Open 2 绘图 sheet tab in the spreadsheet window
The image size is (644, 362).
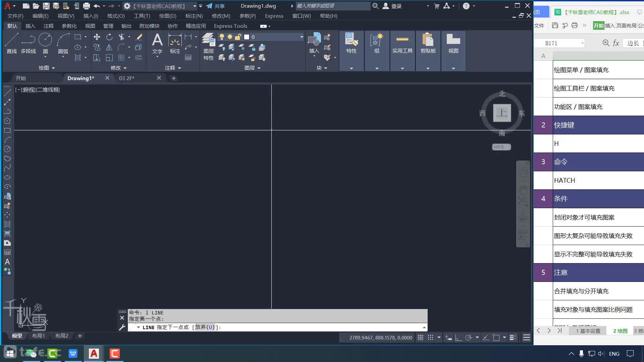coord(620,331)
